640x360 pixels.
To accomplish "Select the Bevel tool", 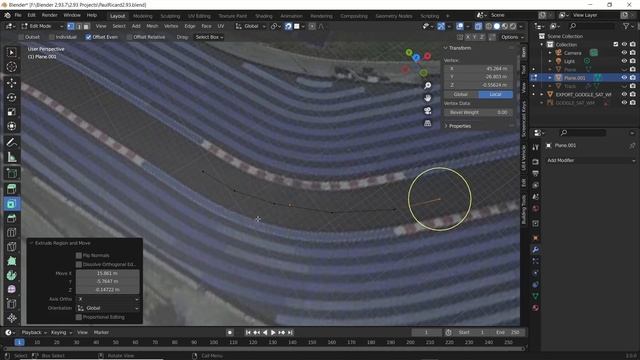I will tap(11, 218).
